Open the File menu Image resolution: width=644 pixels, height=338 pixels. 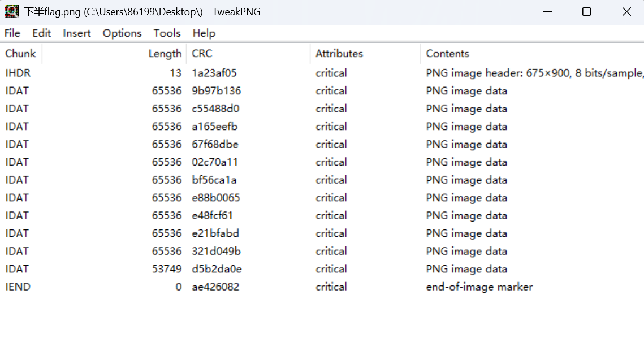12,33
